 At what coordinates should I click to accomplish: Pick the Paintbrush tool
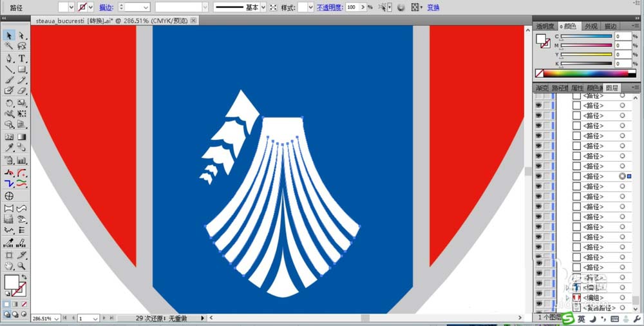coord(10,80)
